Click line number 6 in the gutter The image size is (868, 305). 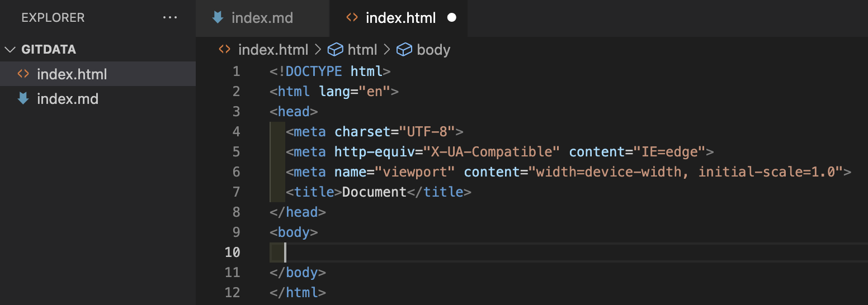coord(236,172)
